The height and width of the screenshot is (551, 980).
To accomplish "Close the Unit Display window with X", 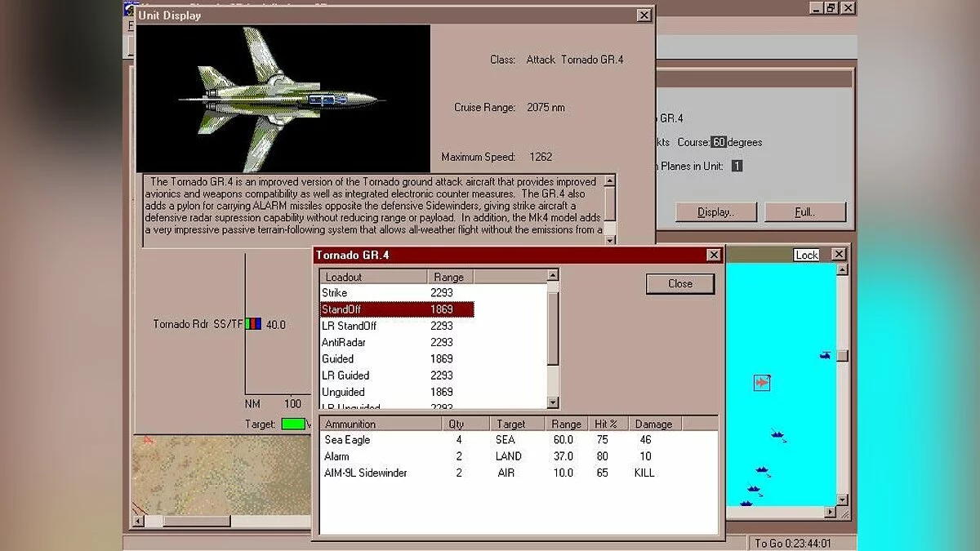I will (x=644, y=16).
